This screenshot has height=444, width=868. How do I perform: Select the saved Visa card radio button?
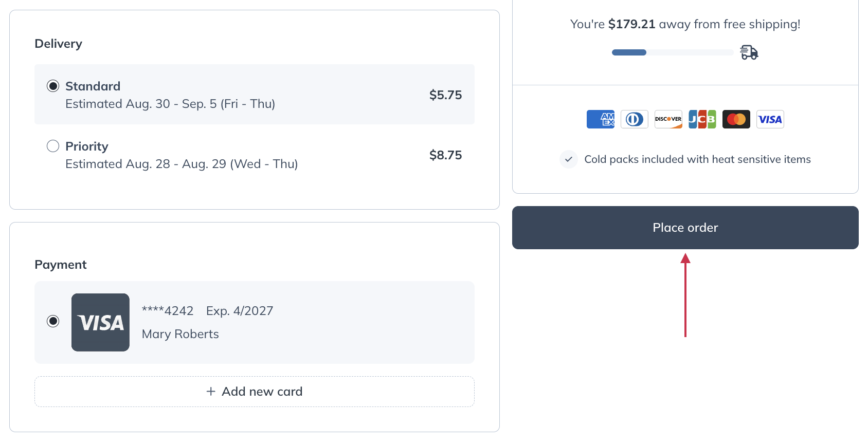pyautogui.click(x=53, y=322)
